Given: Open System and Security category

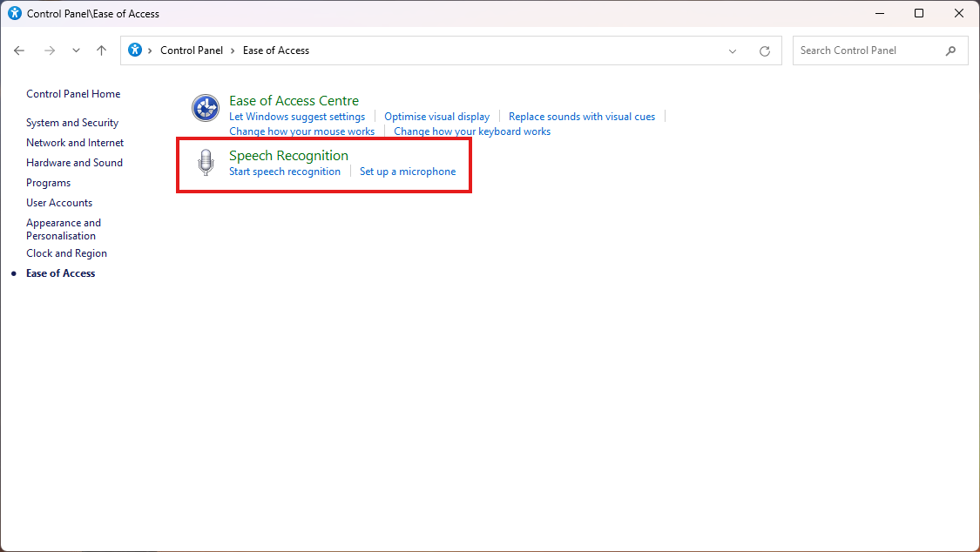Looking at the screenshot, I should coord(72,123).
